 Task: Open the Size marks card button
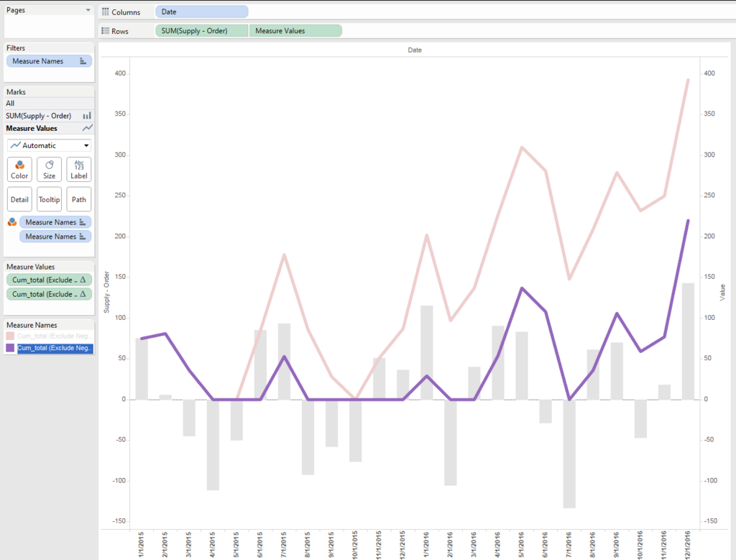50,170
